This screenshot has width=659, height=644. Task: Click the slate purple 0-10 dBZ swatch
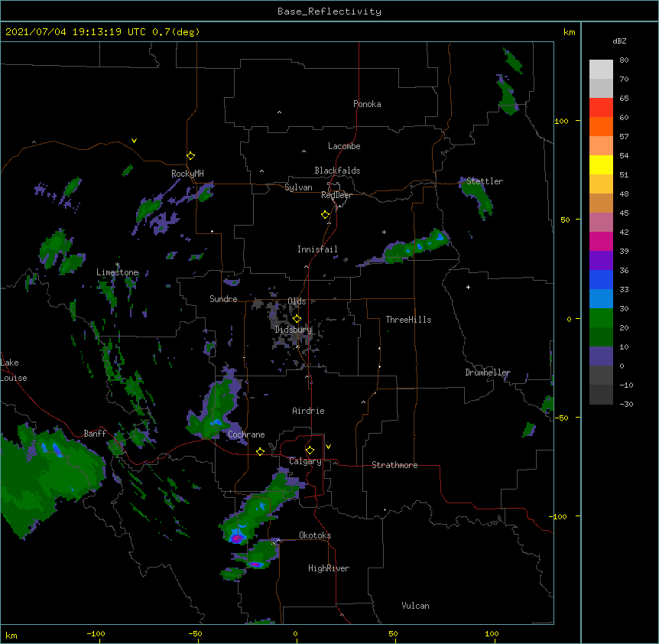tap(601, 356)
